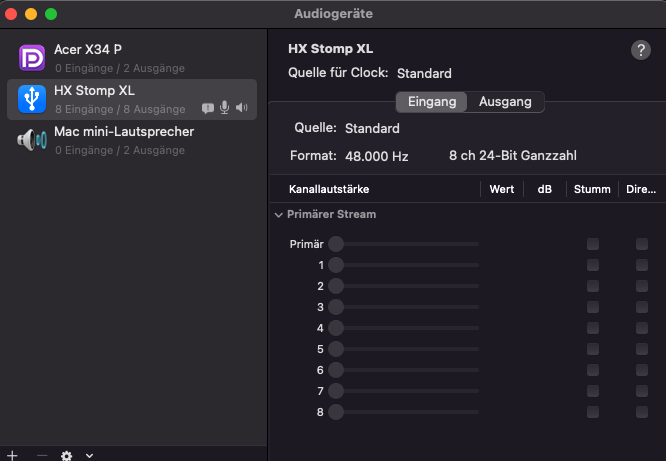Toggle Stumm checkbox for channel 2

click(593, 286)
